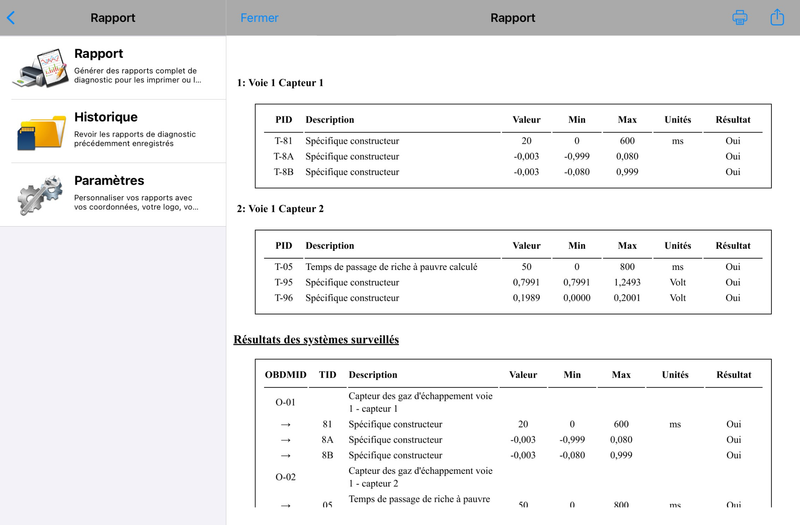Click the O-02 OBDMID entry
This screenshot has width=800, height=525.
coord(286,477)
